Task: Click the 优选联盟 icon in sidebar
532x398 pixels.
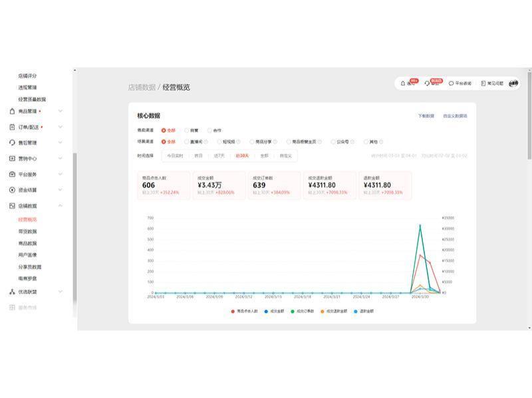Action: coord(12,292)
